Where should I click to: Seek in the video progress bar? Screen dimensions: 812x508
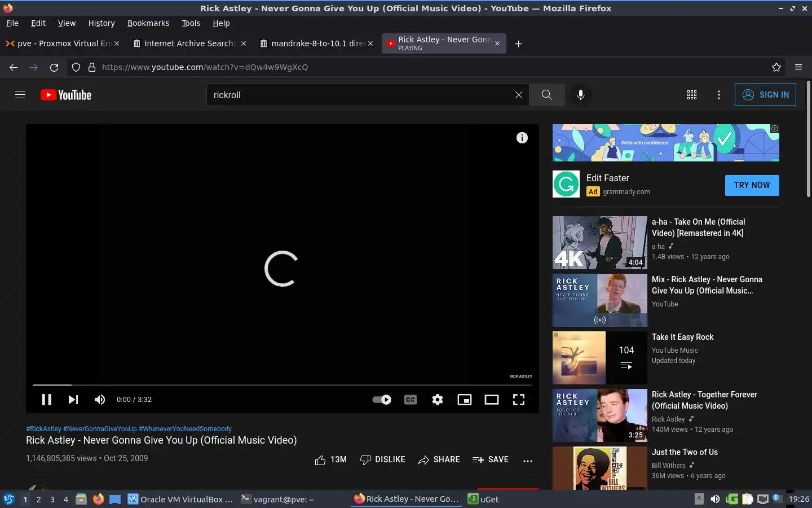click(282, 385)
